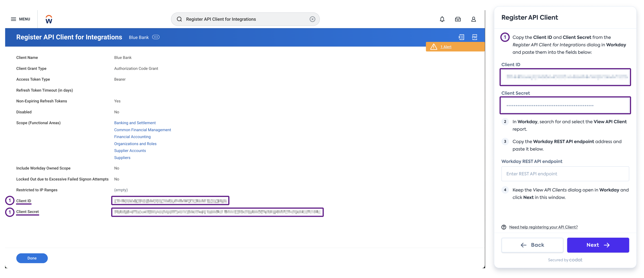
Task: Open the Supplier Accounts scope
Action: [130, 151]
